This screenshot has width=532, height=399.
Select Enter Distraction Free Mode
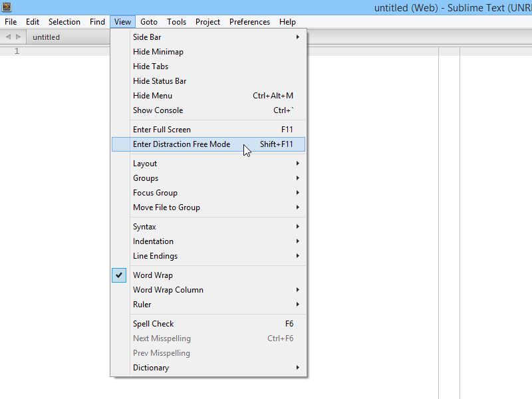(x=208, y=144)
